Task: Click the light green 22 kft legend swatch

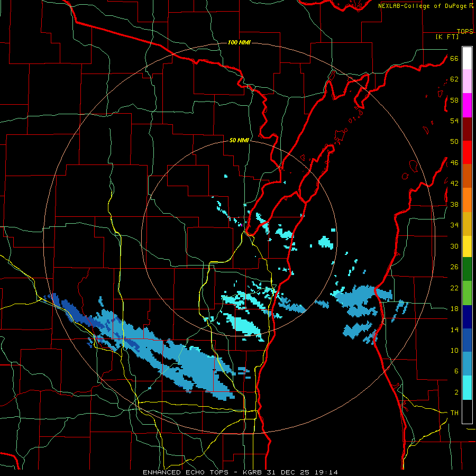Action: 467,292
